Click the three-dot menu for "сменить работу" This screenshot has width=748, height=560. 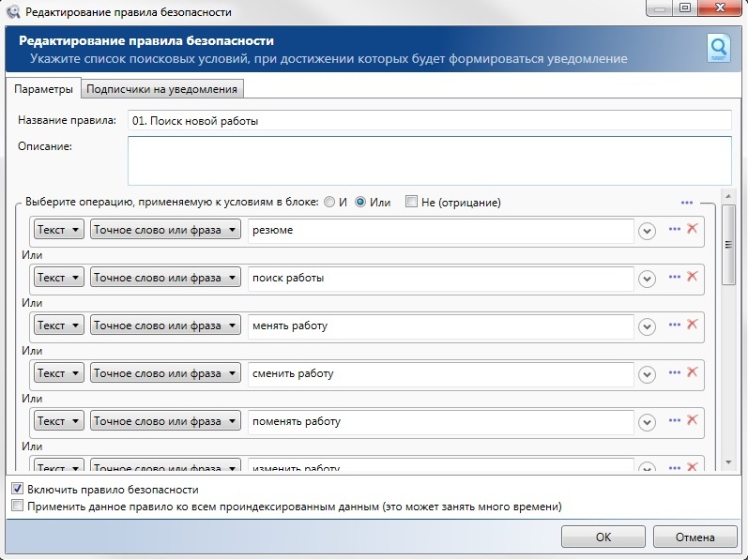coord(674,372)
